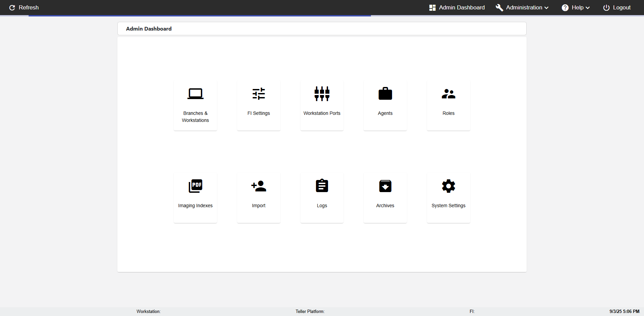Click the Agents tile label

point(385,113)
